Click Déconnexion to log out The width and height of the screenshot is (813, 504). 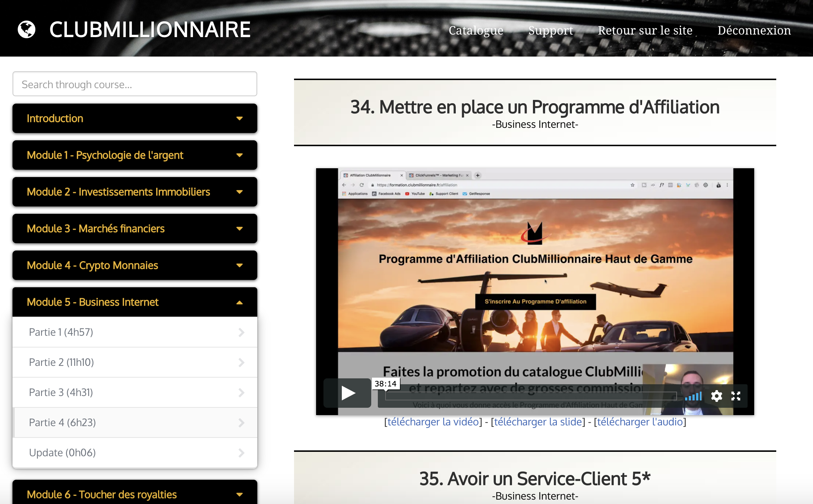coord(754,30)
